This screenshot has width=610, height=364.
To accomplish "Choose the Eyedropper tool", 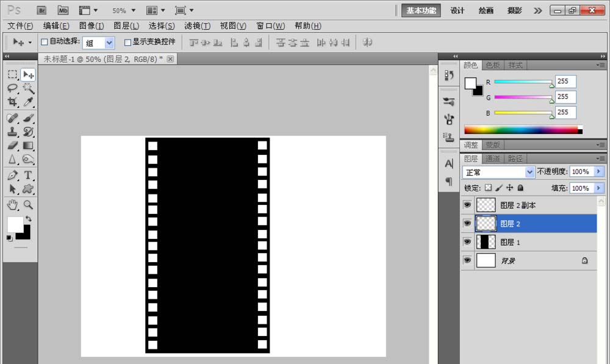I will [x=28, y=102].
